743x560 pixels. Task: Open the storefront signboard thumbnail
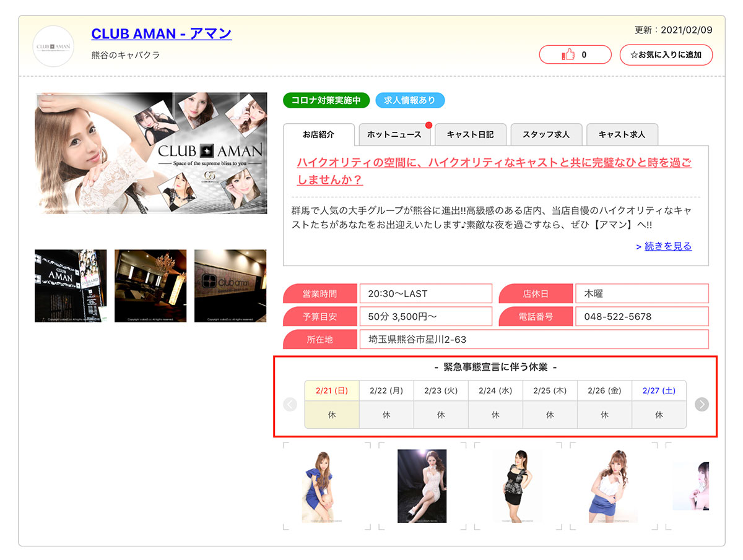click(x=71, y=286)
